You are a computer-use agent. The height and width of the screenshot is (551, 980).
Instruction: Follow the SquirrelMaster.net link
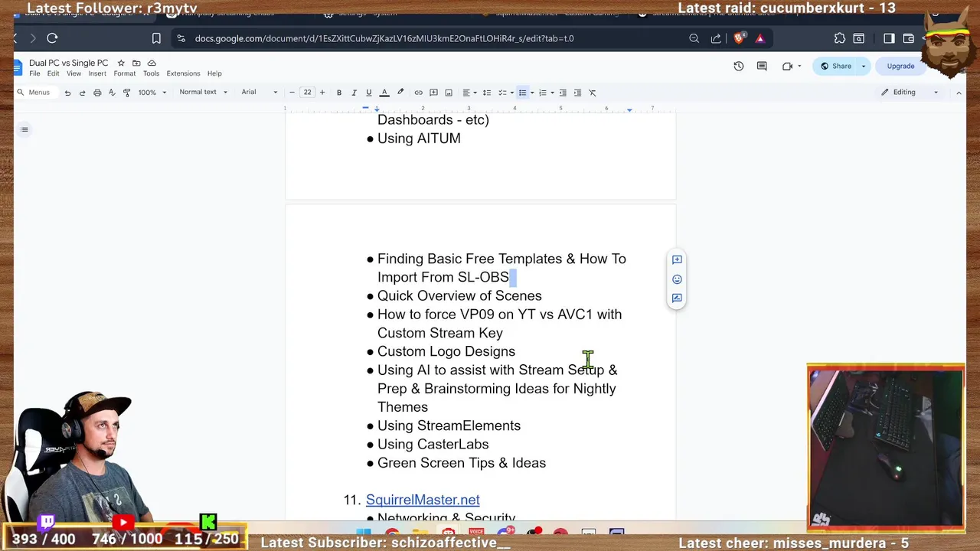[x=423, y=500]
